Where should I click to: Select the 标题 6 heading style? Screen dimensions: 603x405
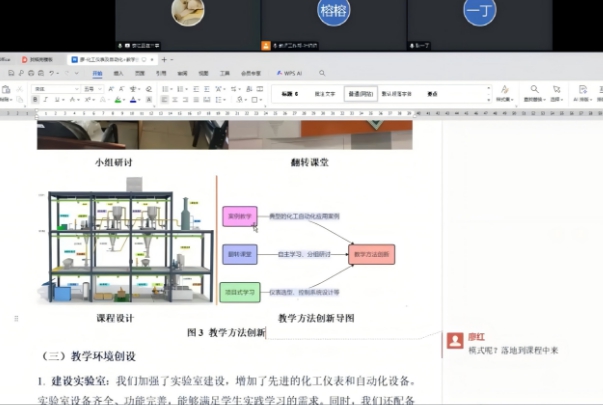[x=290, y=94]
